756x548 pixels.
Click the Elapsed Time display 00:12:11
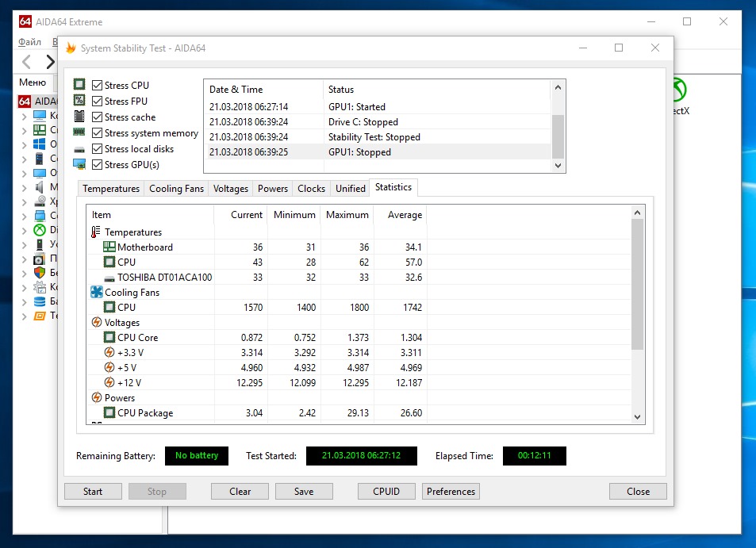[534, 455]
